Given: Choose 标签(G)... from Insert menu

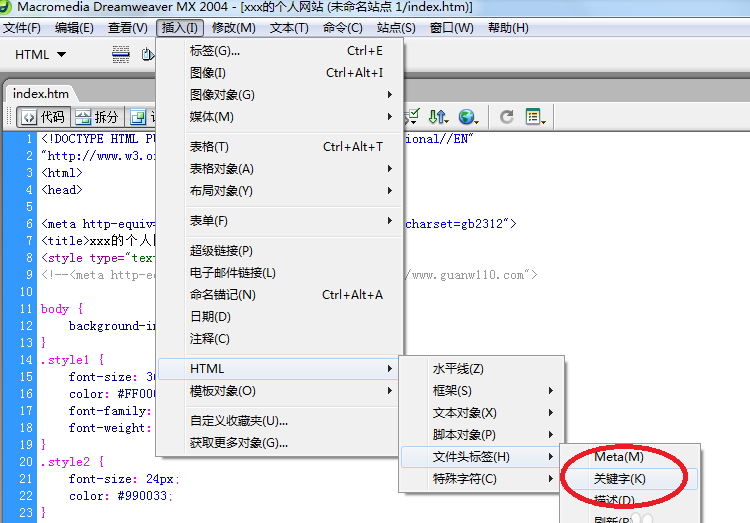Looking at the screenshot, I should [280, 51].
